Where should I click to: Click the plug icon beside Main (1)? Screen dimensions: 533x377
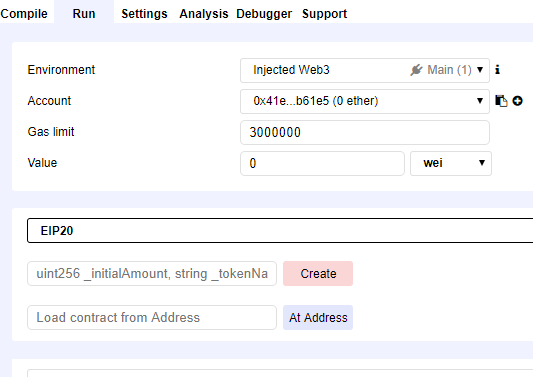pyautogui.click(x=416, y=70)
